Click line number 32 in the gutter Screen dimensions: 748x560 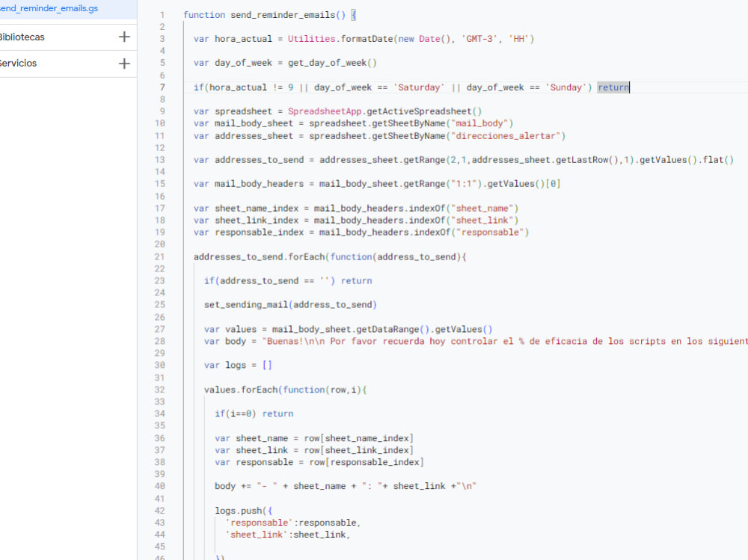click(160, 390)
